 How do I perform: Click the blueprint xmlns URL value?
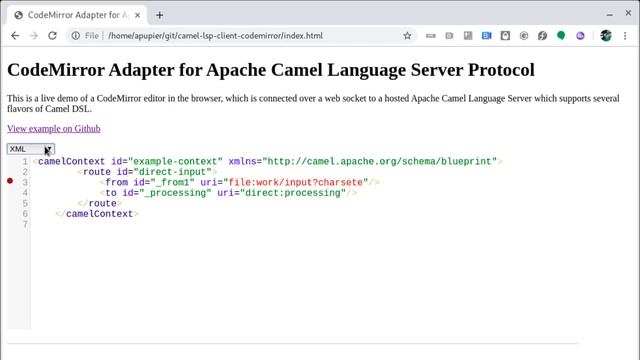coord(380,161)
